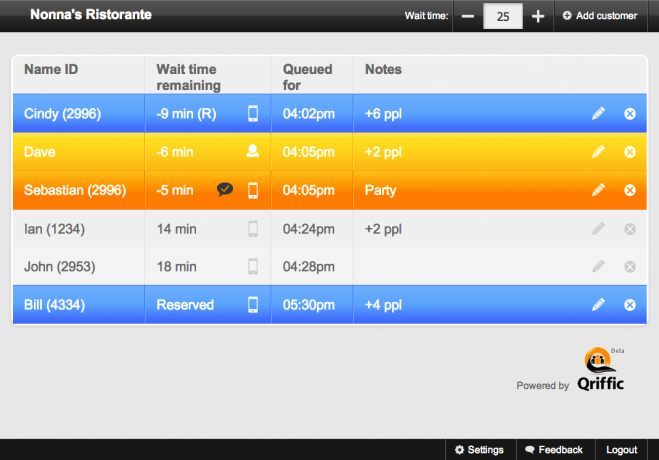Edit Sebastian's entry using pencil icon
659x460 pixels.
pos(598,190)
